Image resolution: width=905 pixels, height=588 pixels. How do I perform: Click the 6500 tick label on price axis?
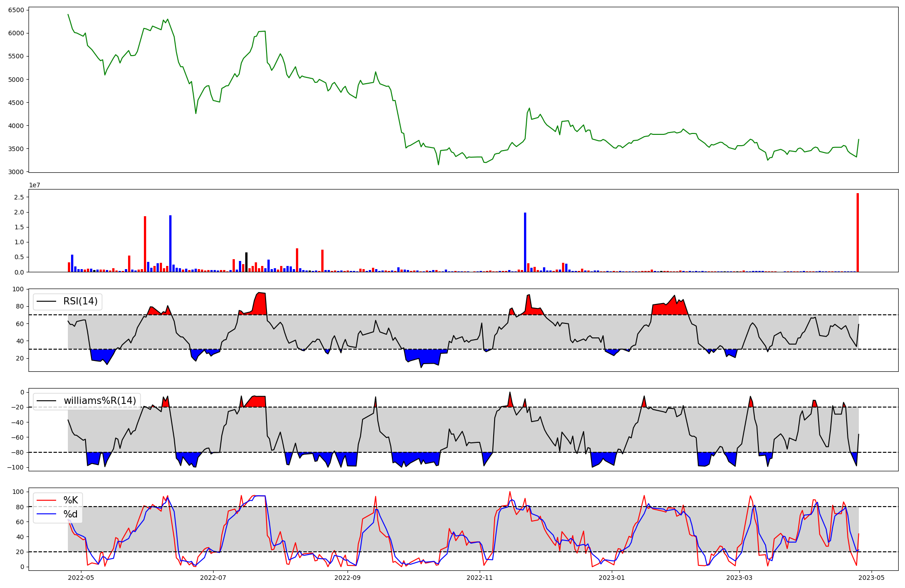tap(16, 10)
